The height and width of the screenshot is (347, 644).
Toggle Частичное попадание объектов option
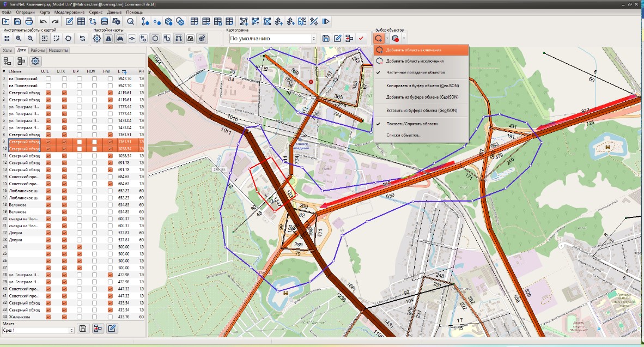[x=421, y=72]
